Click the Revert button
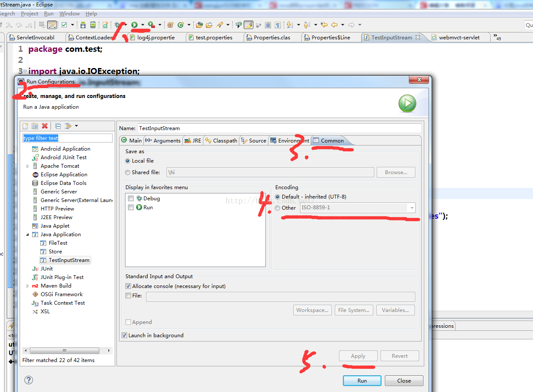 coord(400,356)
